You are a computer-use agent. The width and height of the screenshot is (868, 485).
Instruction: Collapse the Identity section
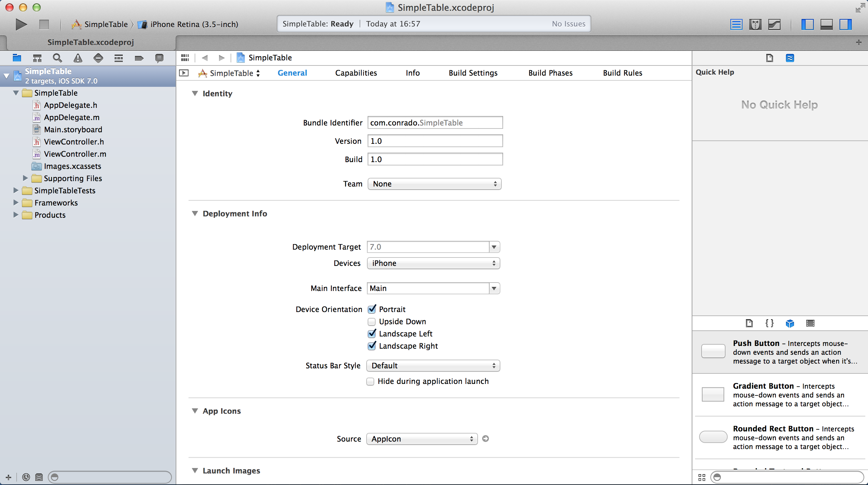point(195,93)
